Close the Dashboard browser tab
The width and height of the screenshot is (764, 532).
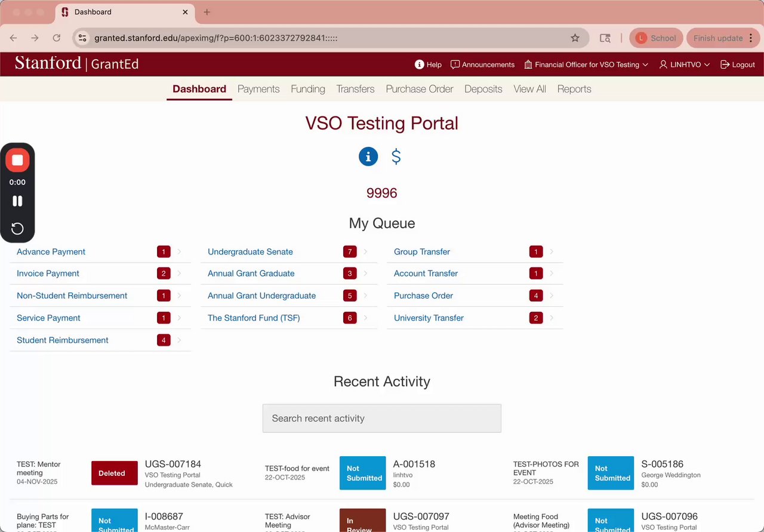[185, 12]
